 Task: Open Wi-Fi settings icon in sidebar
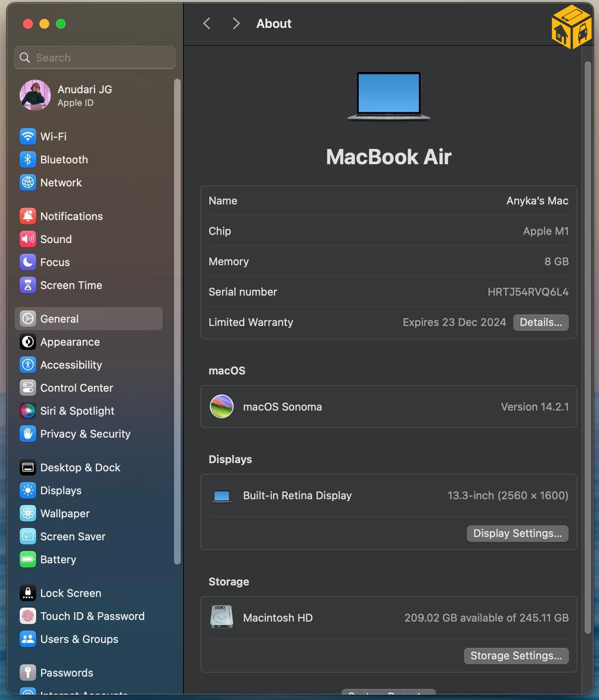[x=28, y=136]
